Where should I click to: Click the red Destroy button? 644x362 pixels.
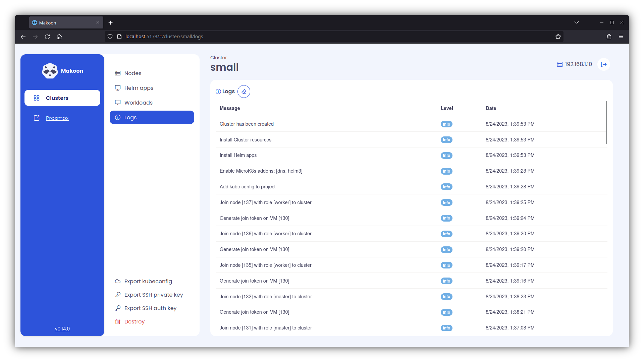(x=134, y=321)
